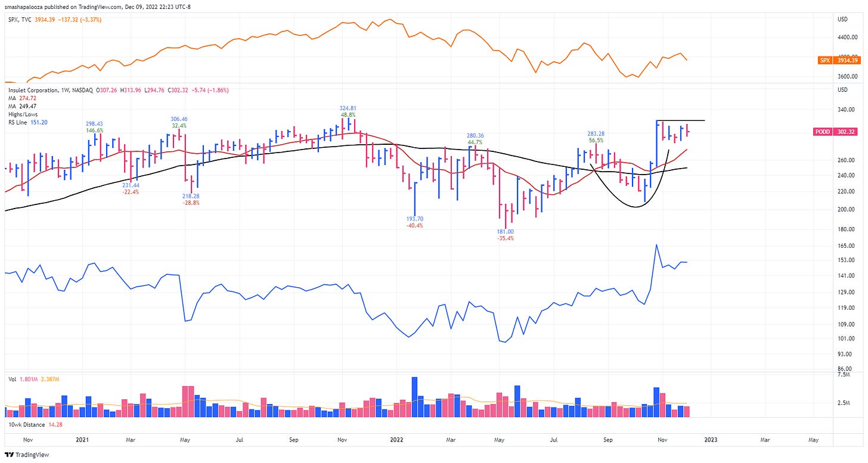
Task: Click the 2021 label on the time axis
Action: click(82, 439)
